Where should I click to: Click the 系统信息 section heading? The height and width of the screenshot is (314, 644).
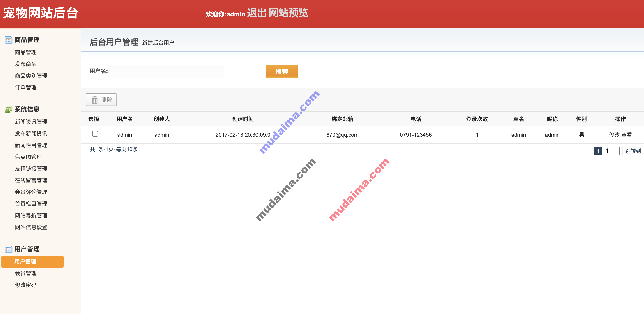point(27,109)
